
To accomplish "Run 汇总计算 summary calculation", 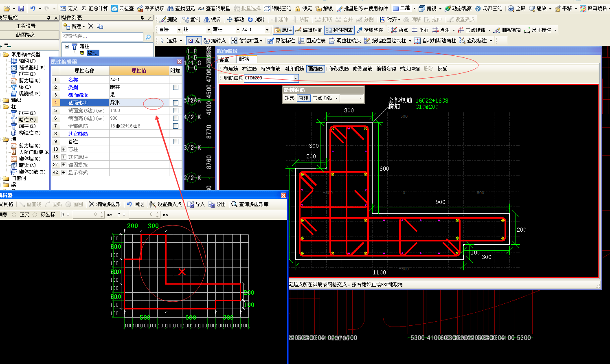I will pyautogui.click(x=94, y=8).
